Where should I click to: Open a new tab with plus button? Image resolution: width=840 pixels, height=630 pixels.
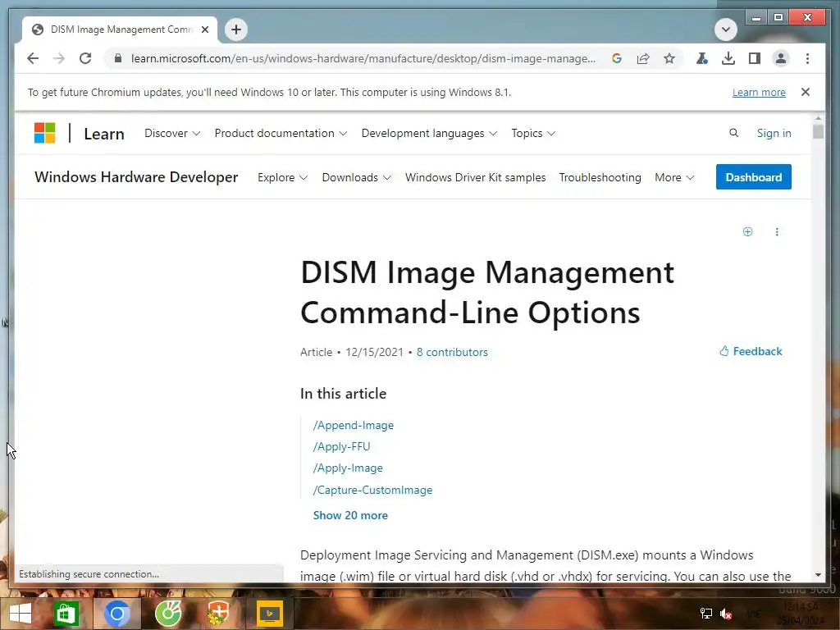[236, 30]
